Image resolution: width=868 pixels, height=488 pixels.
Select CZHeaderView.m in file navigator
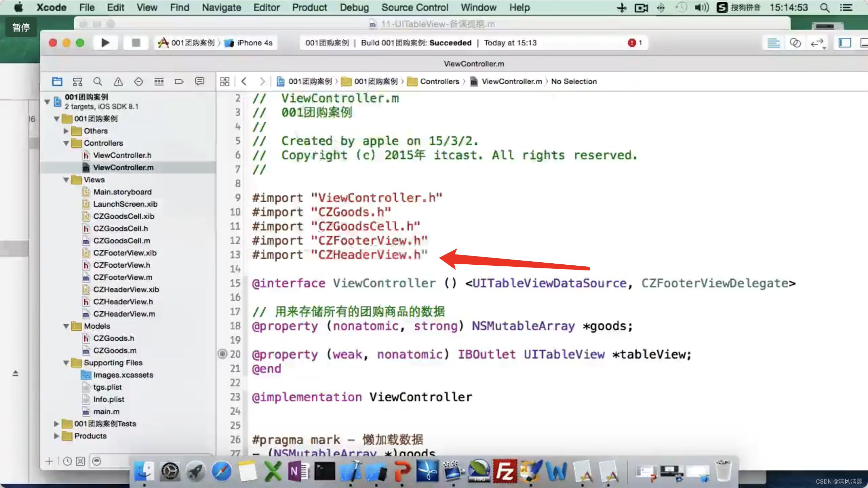123,313
